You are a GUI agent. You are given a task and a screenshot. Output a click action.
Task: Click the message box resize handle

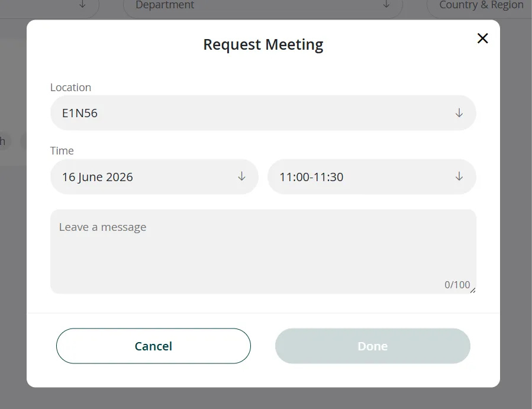pyautogui.click(x=473, y=290)
